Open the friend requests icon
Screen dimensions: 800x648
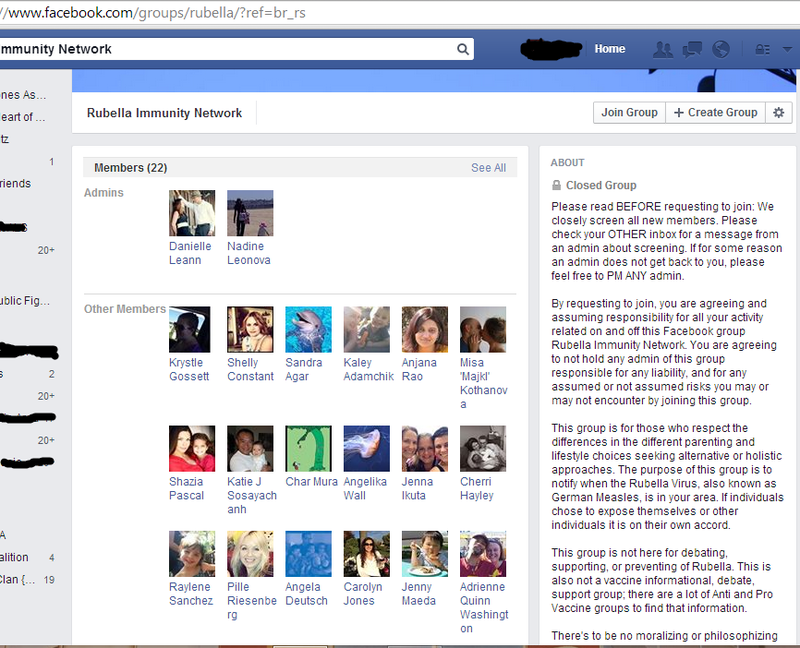[663, 49]
